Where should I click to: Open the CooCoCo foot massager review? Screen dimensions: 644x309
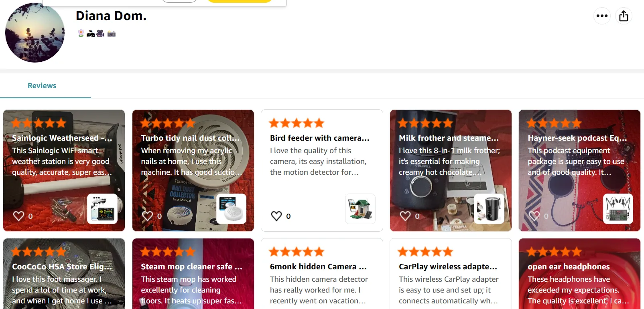pos(62,267)
